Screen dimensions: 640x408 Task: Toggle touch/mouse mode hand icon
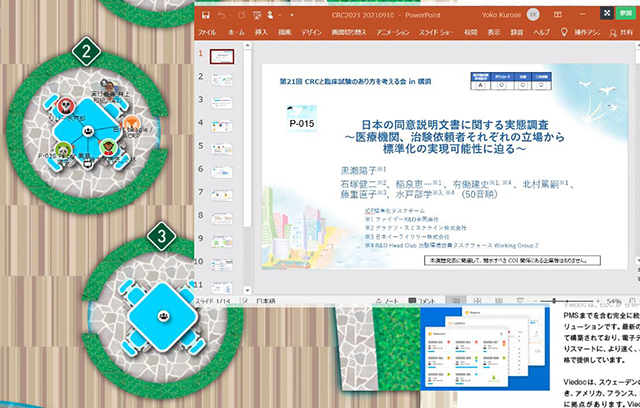coord(270,15)
